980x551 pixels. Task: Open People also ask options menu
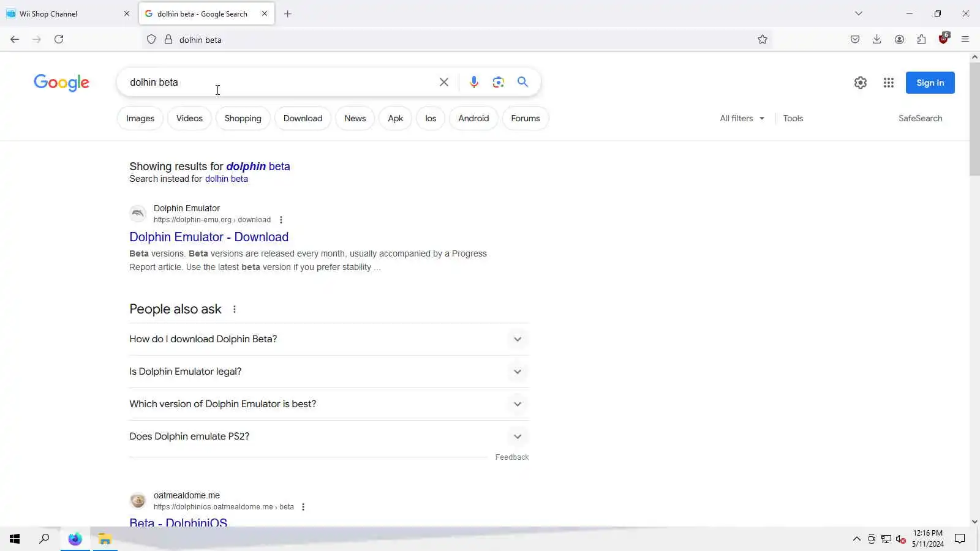235,309
